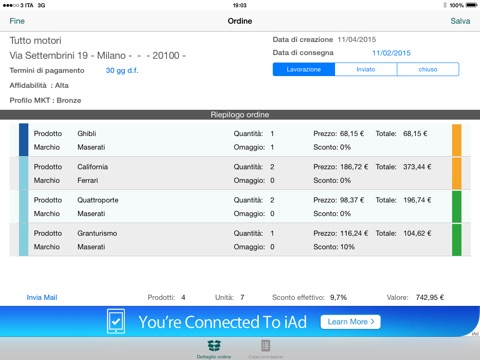Image resolution: width=480 pixels, height=360 pixels.
Task: Select the Quattroporte product name
Action: pos(98,200)
